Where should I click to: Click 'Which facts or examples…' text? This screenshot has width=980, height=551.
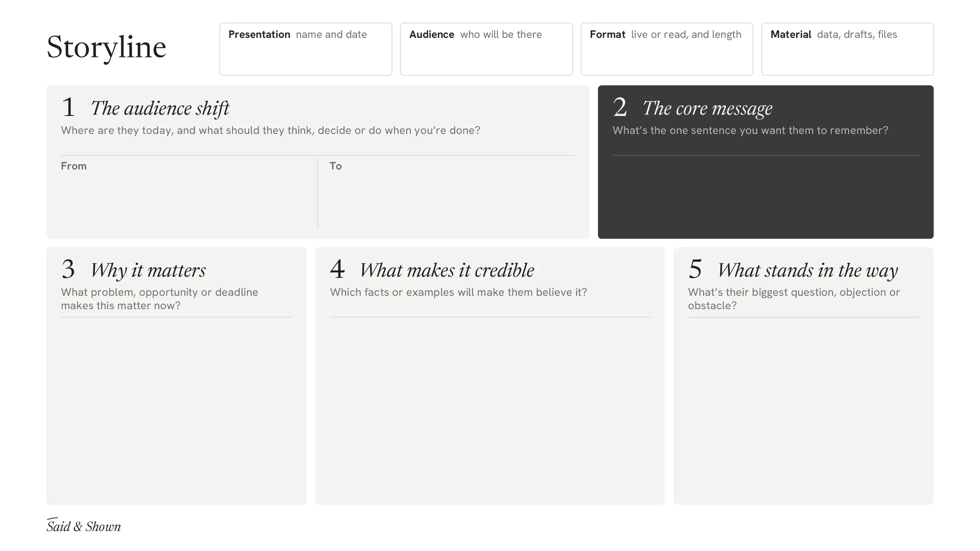tap(458, 292)
